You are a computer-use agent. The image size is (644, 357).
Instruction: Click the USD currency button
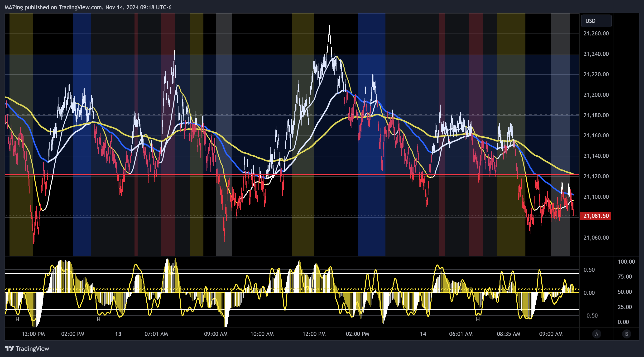coord(596,21)
